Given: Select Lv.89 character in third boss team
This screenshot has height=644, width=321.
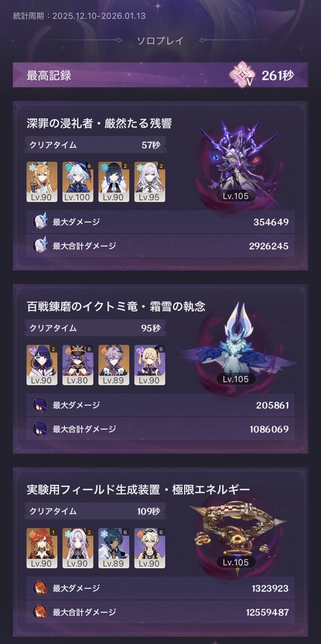Looking at the screenshot, I should point(114,548).
